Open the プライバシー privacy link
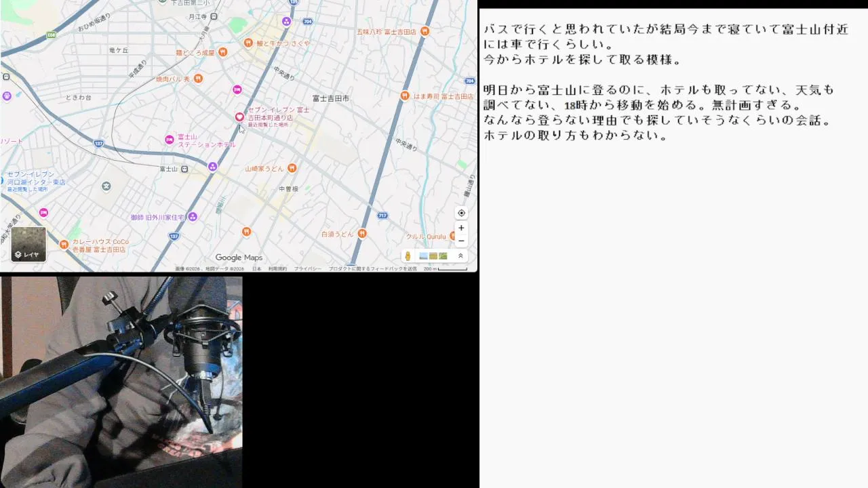This screenshot has width=868, height=488. (307, 269)
